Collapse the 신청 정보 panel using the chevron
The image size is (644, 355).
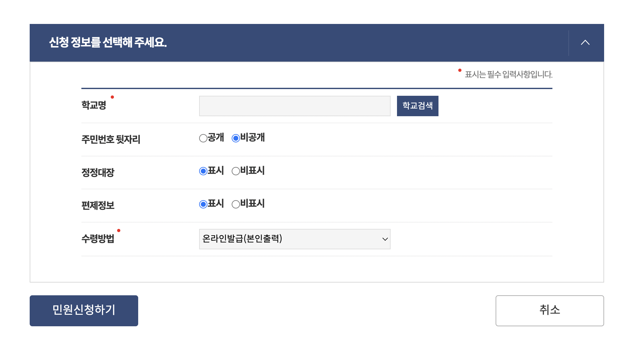pos(585,42)
